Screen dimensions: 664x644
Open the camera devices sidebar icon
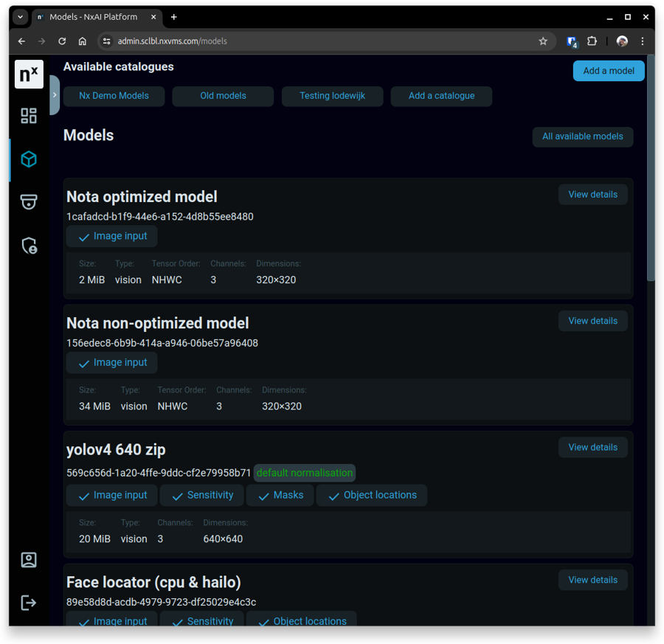pyautogui.click(x=29, y=202)
